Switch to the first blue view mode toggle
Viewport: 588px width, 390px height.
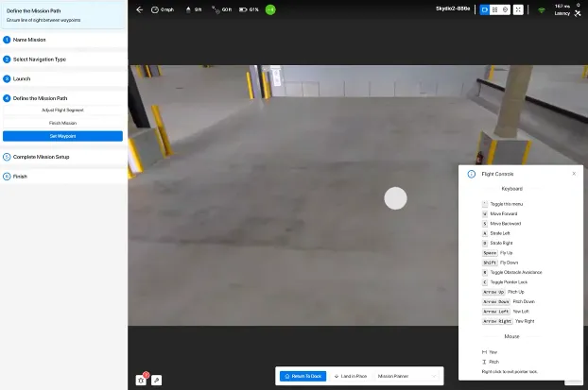[x=484, y=9]
